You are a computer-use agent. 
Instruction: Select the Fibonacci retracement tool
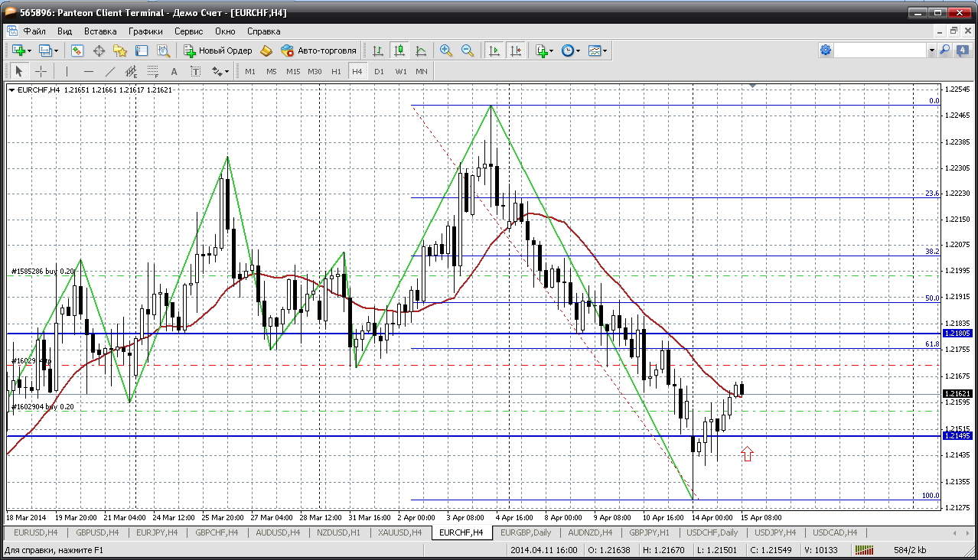pyautogui.click(x=152, y=71)
